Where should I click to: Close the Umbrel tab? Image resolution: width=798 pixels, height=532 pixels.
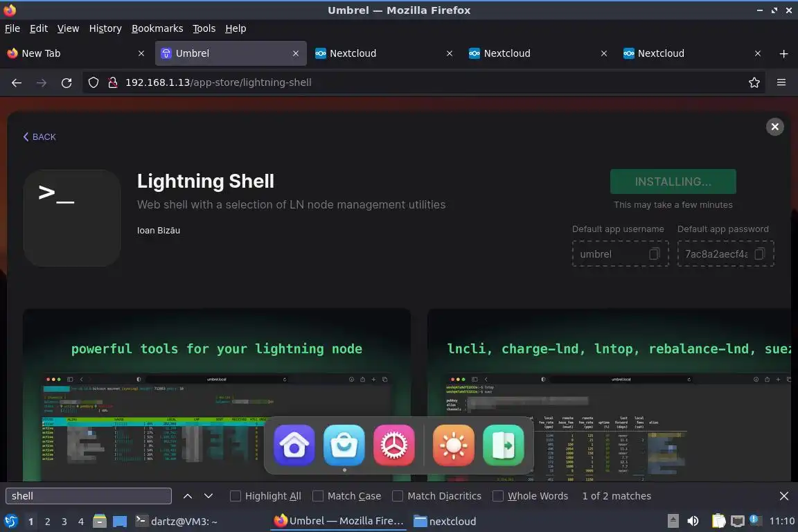[x=296, y=53]
